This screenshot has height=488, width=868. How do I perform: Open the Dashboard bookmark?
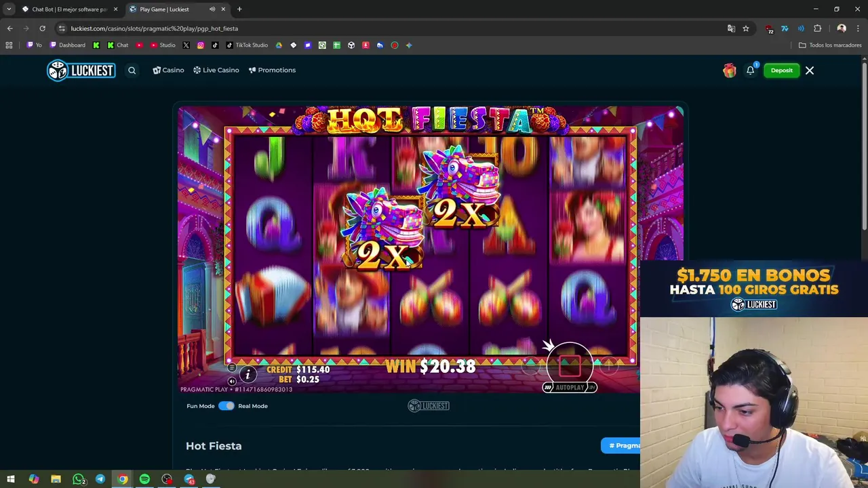[68, 45]
